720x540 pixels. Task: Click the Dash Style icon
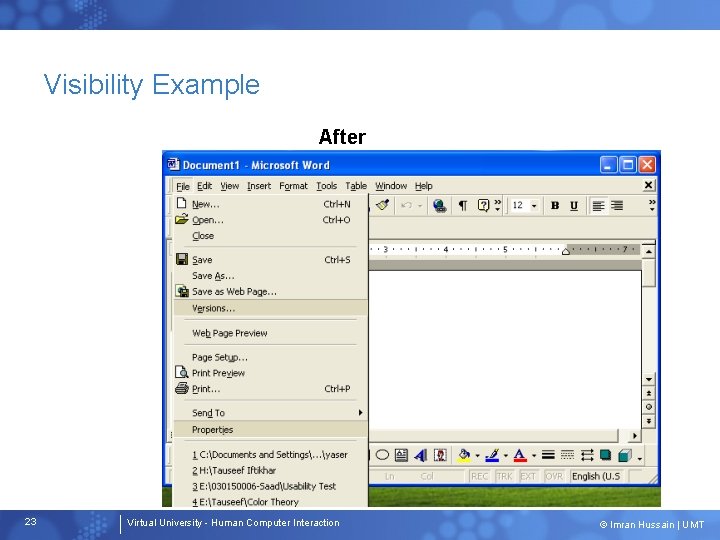568,455
